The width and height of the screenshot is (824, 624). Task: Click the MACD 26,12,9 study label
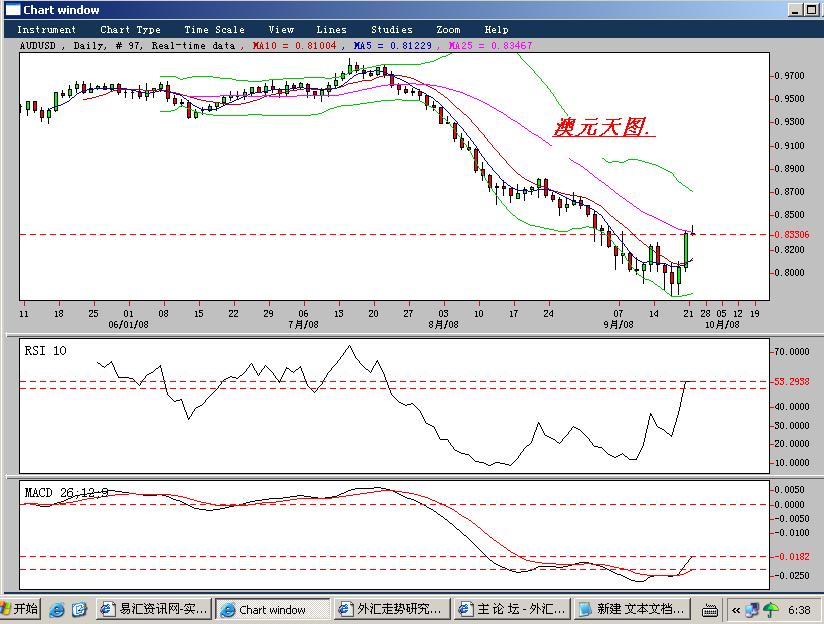pyautogui.click(x=66, y=493)
